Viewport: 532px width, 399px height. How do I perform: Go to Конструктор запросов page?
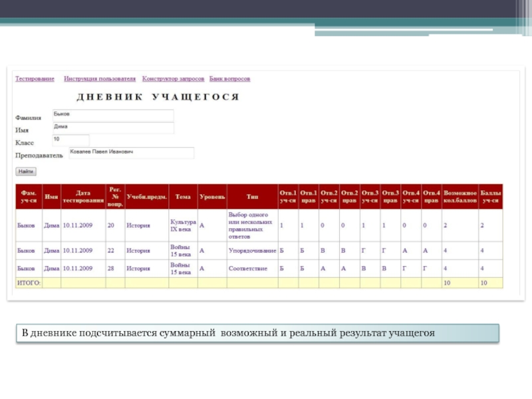172,78
